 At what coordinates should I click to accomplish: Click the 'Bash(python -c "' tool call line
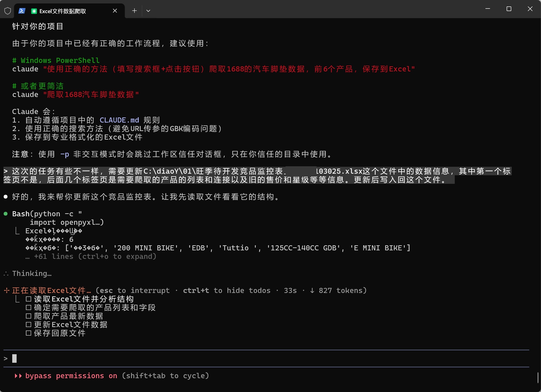[x=47, y=214]
